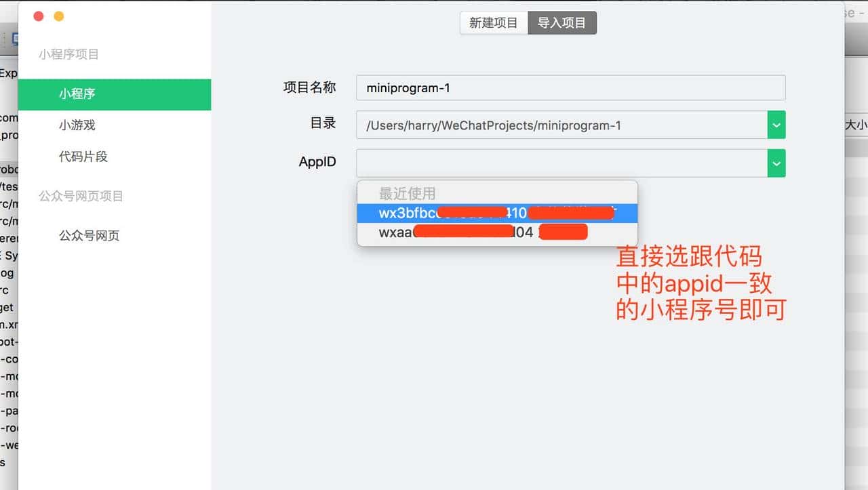Image resolution: width=868 pixels, height=490 pixels.
Task: Select the 导入项目 tab
Action: pos(562,22)
